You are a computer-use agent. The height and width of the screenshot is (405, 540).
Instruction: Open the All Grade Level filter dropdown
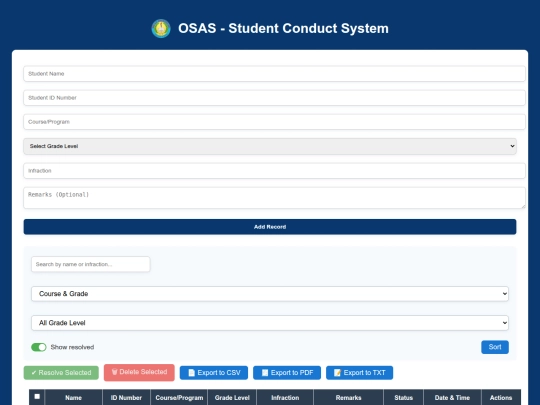(x=270, y=323)
